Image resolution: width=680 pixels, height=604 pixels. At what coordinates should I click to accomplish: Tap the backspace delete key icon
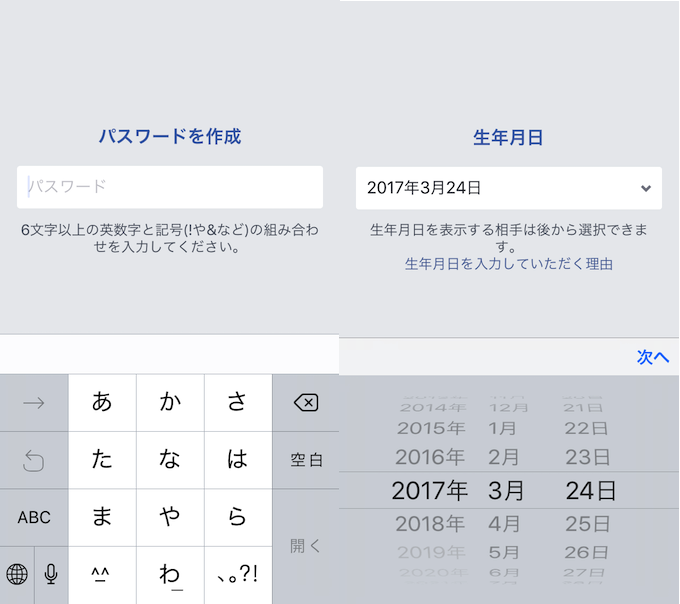coord(306,403)
